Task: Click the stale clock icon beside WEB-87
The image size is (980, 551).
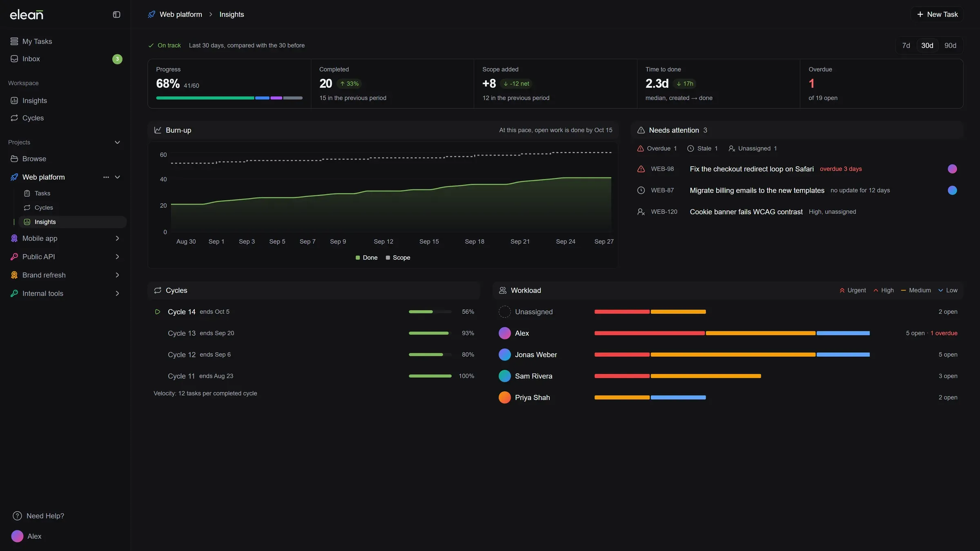Action: 641,190
